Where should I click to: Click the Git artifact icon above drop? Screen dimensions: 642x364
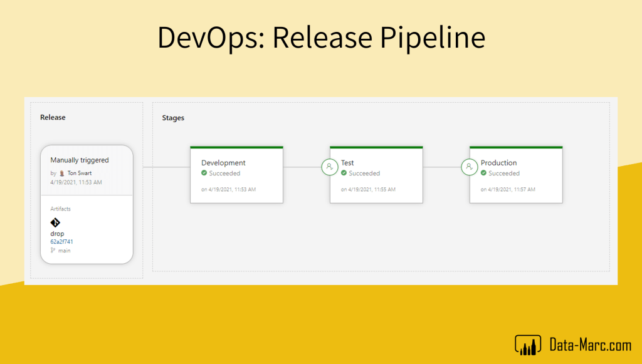tap(55, 222)
